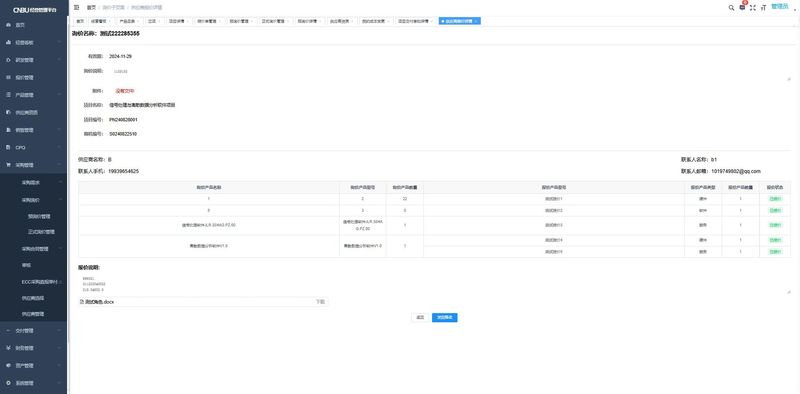Click the file name 测试角色.docx
Screen dimensions: 800x394
tap(99, 302)
